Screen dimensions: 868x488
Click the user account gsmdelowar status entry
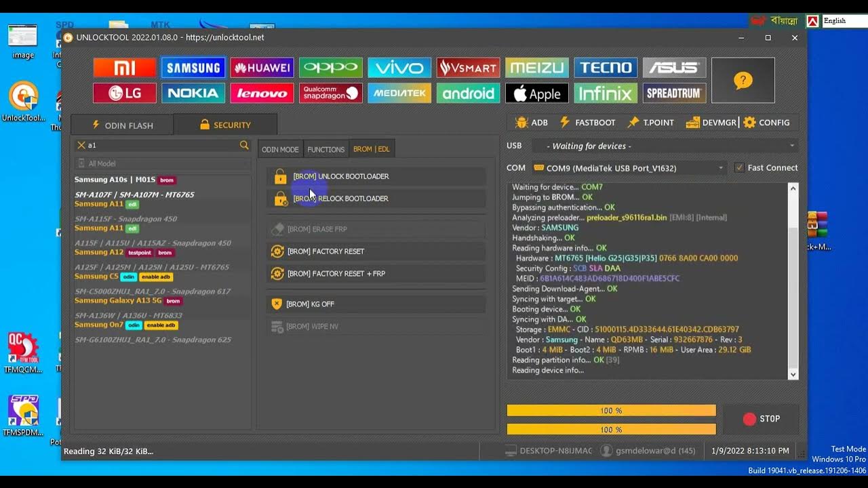tap(648, 451)
